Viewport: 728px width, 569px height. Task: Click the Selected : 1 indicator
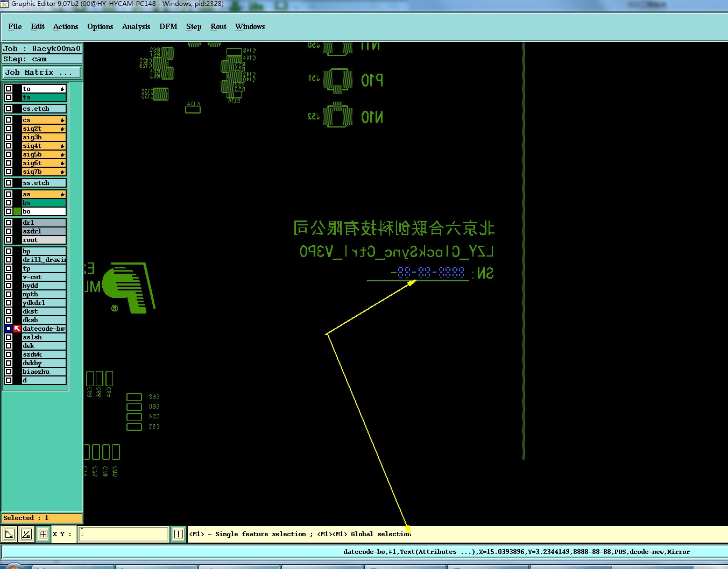click(42, 518)
